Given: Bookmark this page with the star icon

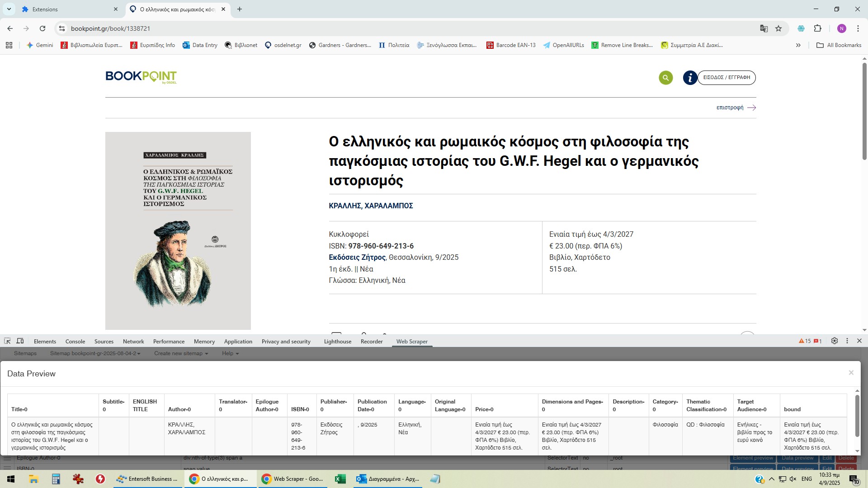Looking at the screenshot, I should click(778, 28).
